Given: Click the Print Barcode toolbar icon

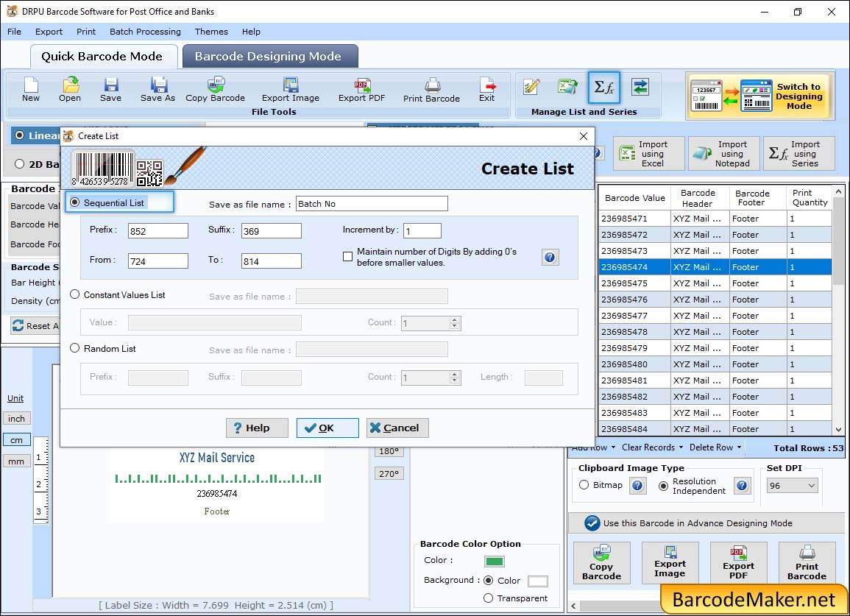Looking at the screenshot, I should click(431, 89).
